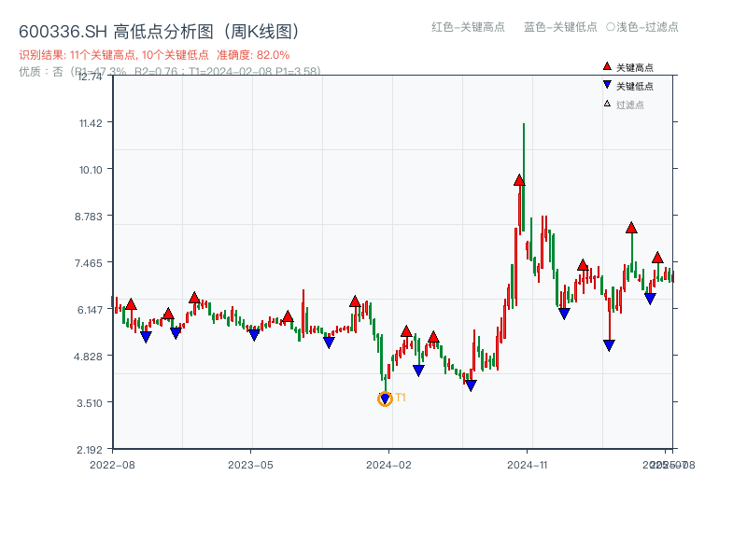Select the last blue low triangle near the right edge
Image resolution: width=747 pixels, height=560 pixels.
coord(650,299)
